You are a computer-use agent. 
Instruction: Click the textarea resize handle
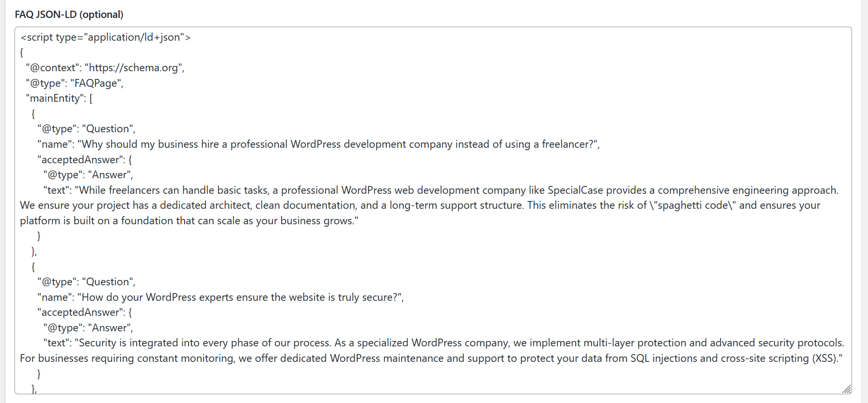click(x=847, y=389)
